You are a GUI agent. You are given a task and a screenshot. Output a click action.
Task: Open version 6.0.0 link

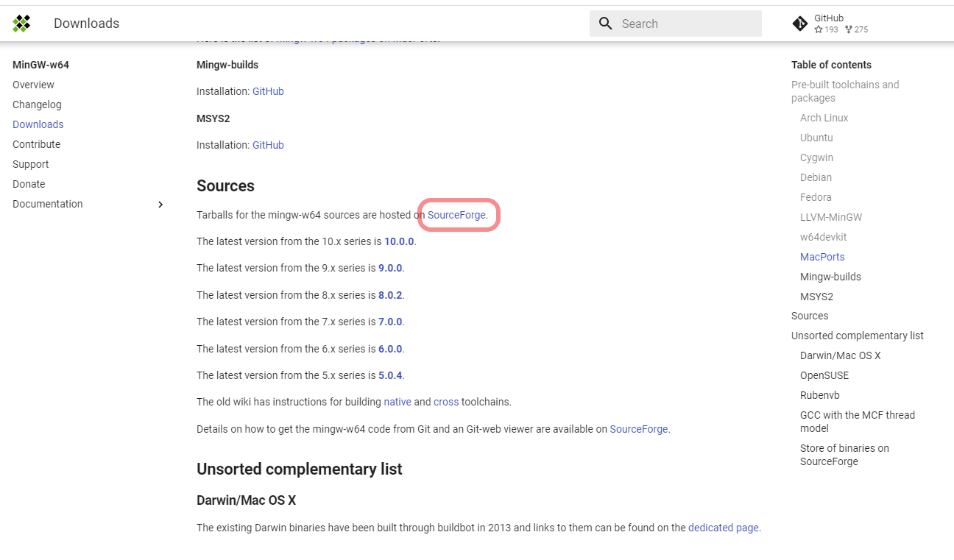[390, 349]
